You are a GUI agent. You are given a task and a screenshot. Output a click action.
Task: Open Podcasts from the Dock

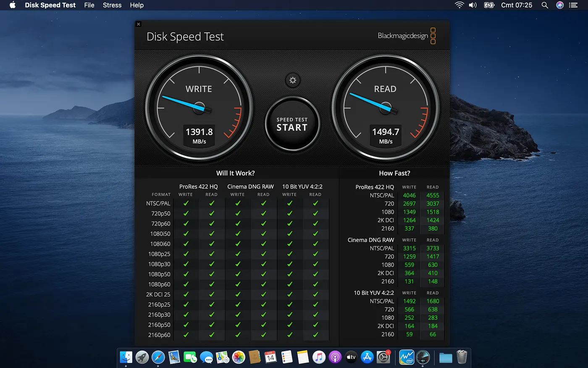point(335,357)
